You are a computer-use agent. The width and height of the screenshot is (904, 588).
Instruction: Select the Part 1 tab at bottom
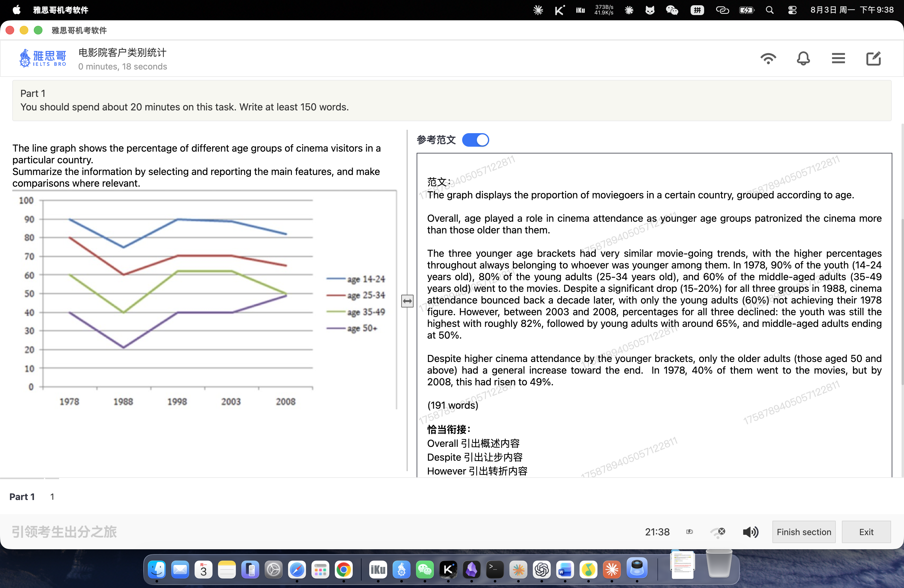click(22, 496)
